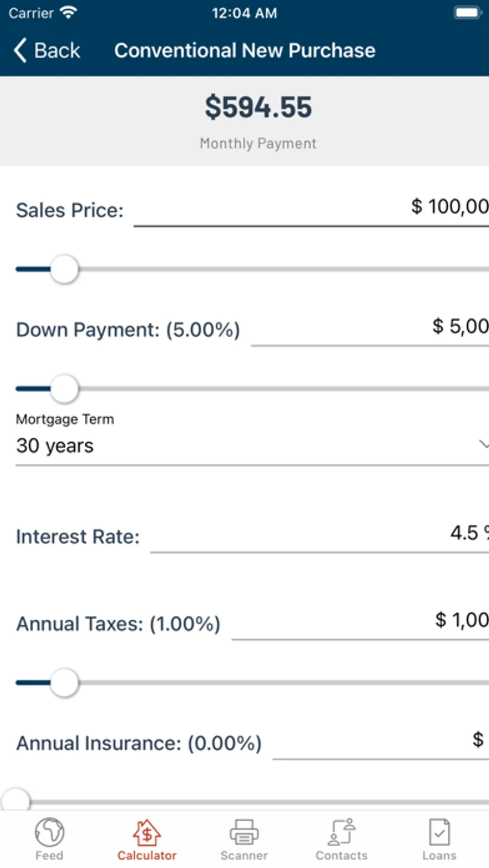Edit the Sales Price input field

[311, 208]
